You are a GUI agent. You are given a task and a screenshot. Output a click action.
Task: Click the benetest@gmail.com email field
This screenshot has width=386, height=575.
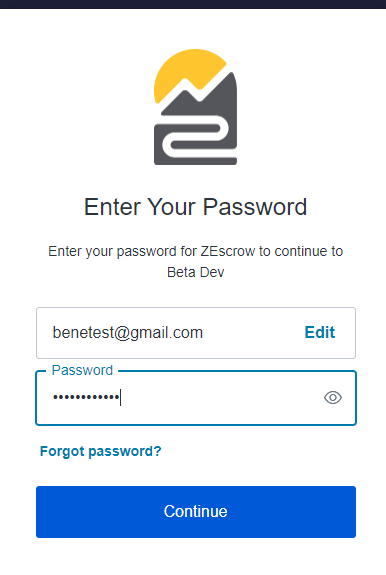pos(196,333)
